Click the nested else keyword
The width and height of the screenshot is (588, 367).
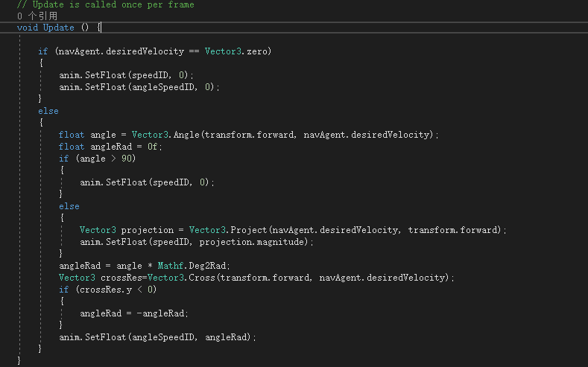[x=69, y=206]
